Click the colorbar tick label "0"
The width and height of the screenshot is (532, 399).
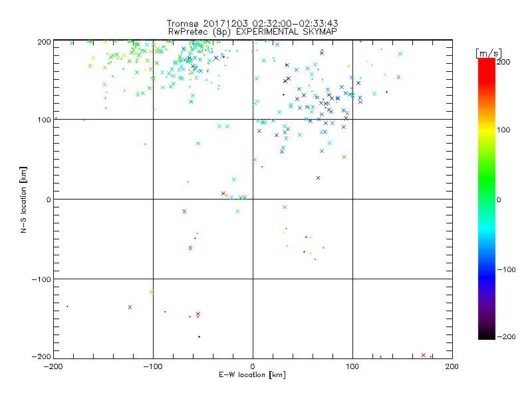[x=499, y=199]
